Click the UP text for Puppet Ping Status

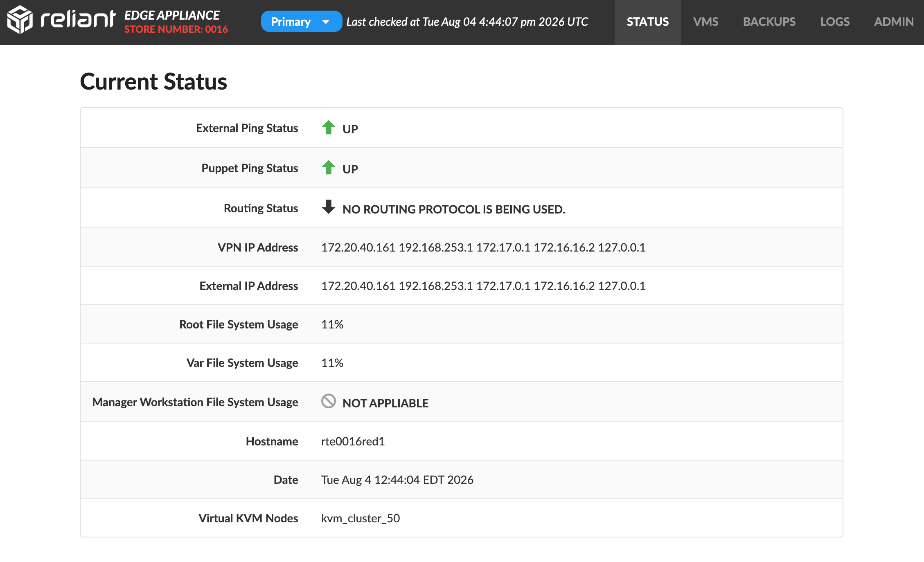350,169
